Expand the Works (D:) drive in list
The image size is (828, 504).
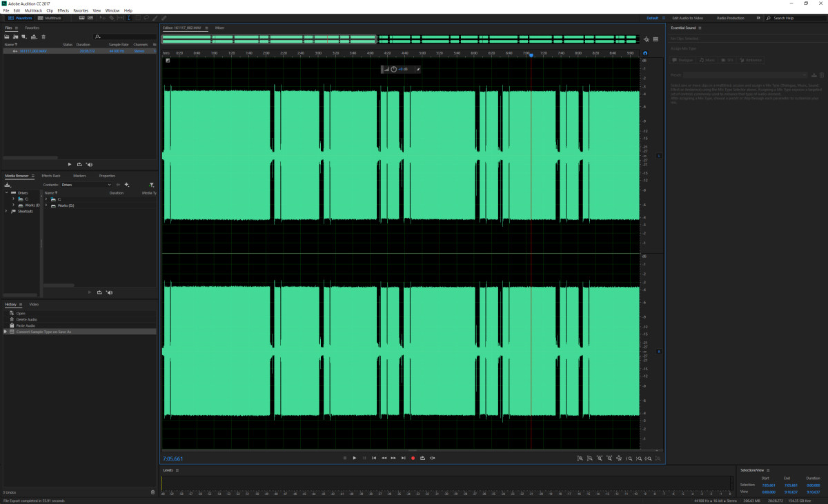click(46, 205)
